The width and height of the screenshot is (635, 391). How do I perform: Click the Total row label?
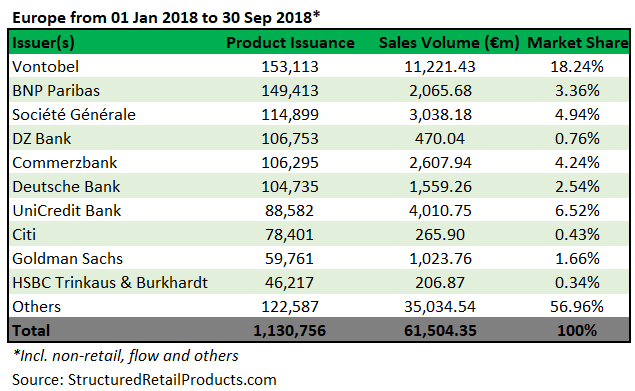31,331
